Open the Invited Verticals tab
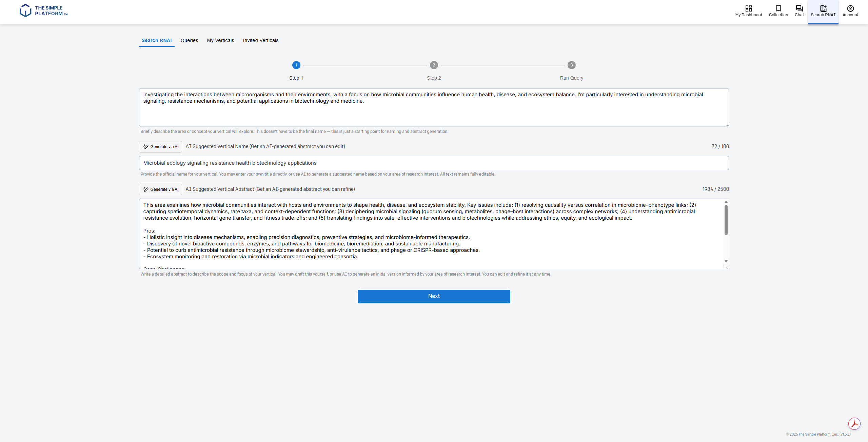868x442 pixels. click(260, 40)
